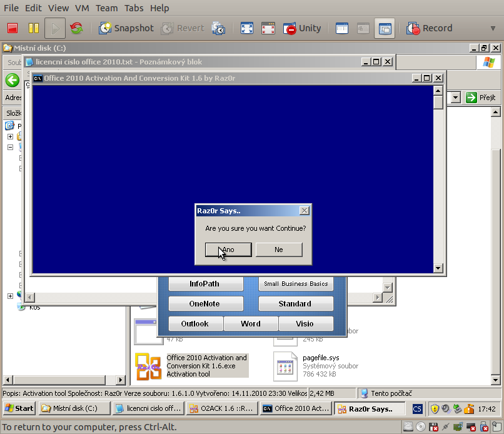Open the Edit menu
504x434 pixels.
coord(33,8)
